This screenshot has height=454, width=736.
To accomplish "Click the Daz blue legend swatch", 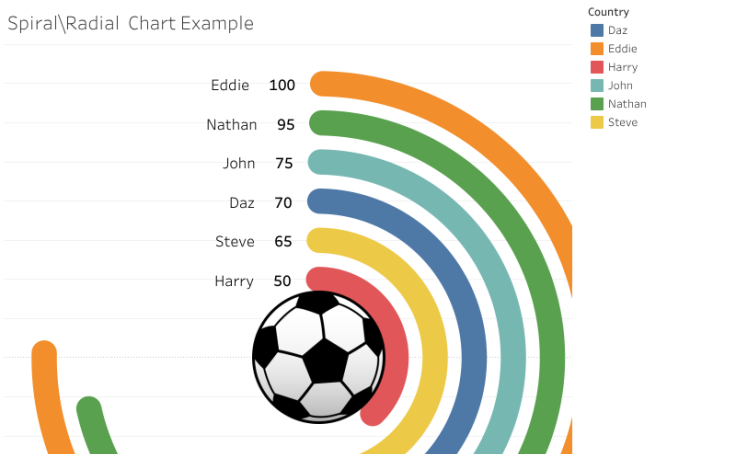I will coord(597,31).
